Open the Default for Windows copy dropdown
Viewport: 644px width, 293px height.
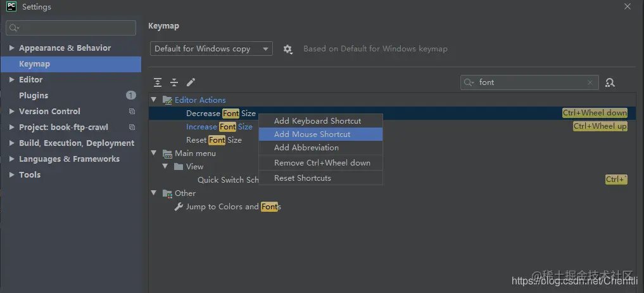tap(211, 49)
